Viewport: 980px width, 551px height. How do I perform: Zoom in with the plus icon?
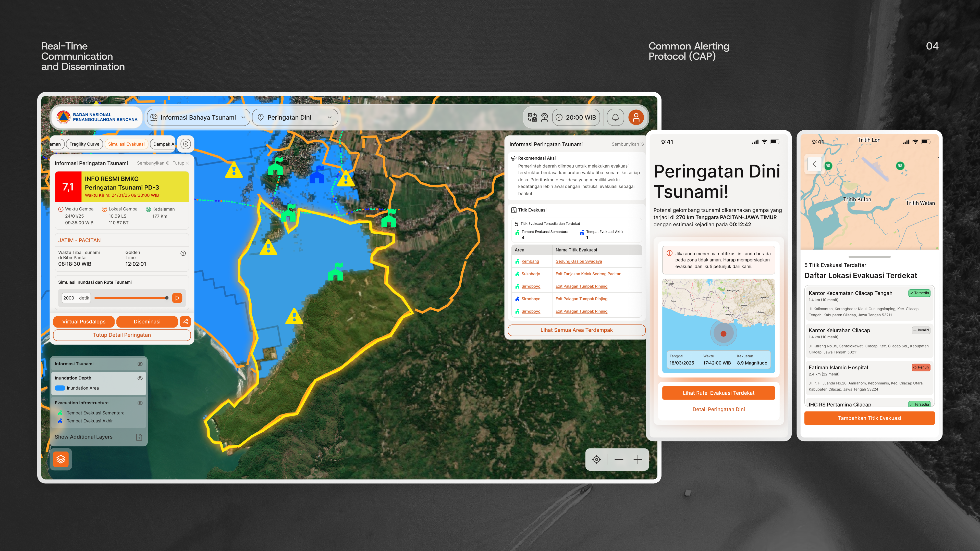tap(638, 459)
